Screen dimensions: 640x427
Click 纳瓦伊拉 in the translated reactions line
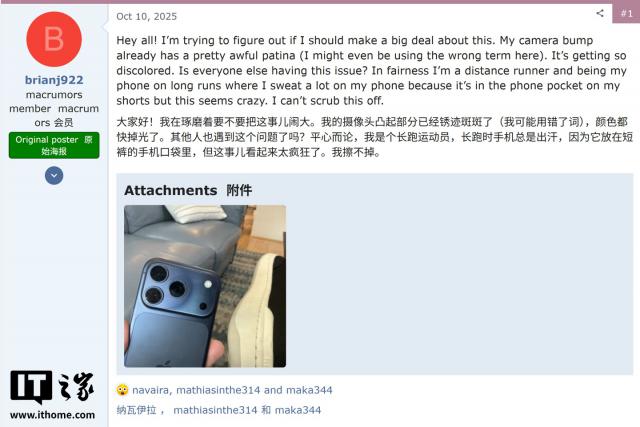coord(136,410)
